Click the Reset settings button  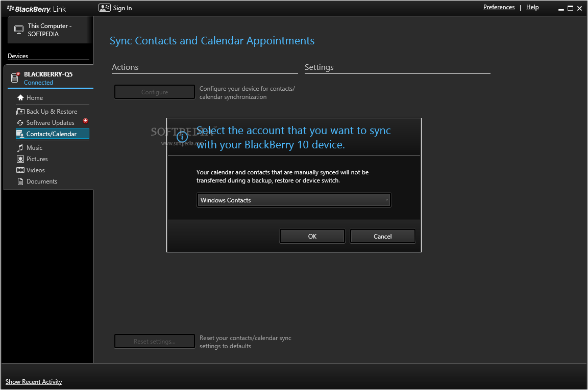pos(155,341)
